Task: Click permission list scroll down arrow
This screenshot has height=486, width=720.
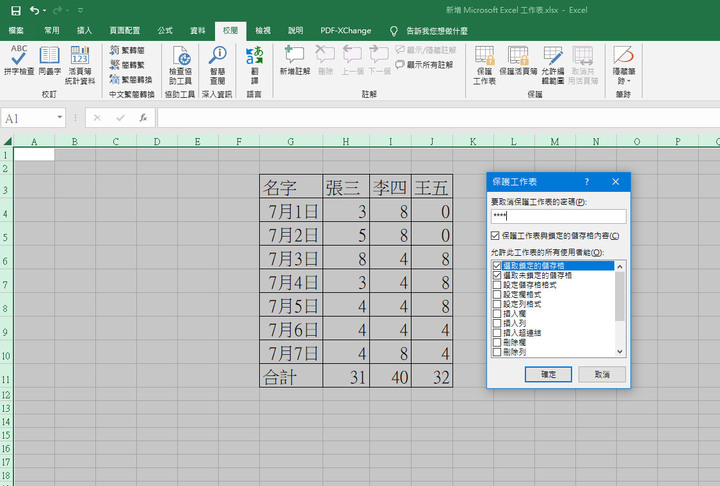Action: pyautogui.click(x=620, y=351)
